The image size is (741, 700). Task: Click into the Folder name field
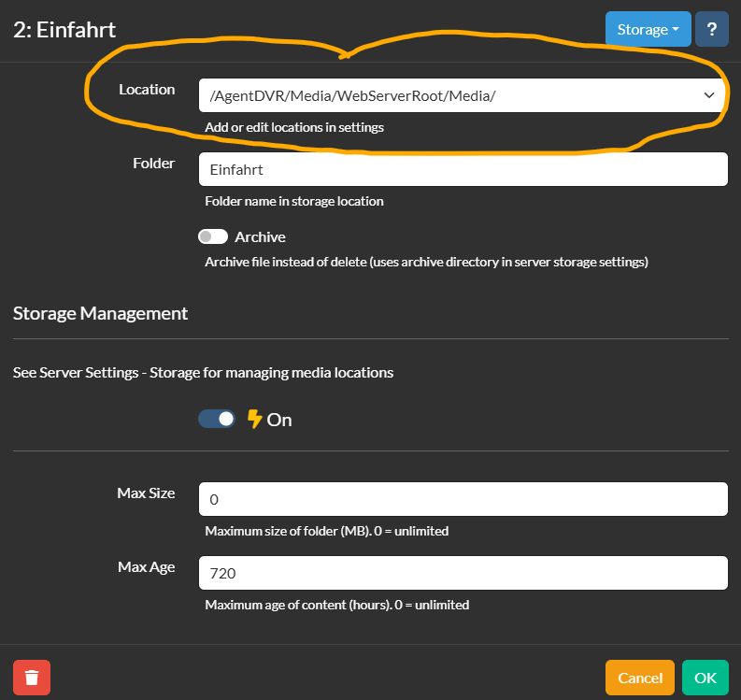point(463,169)
